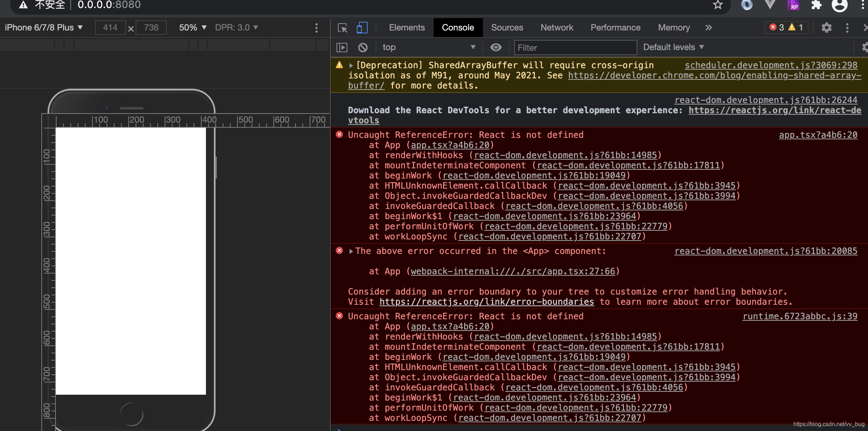The width and height of the screenshot is (868, 431).
Task: Click the console Filter input field
Action: (575, 48)
